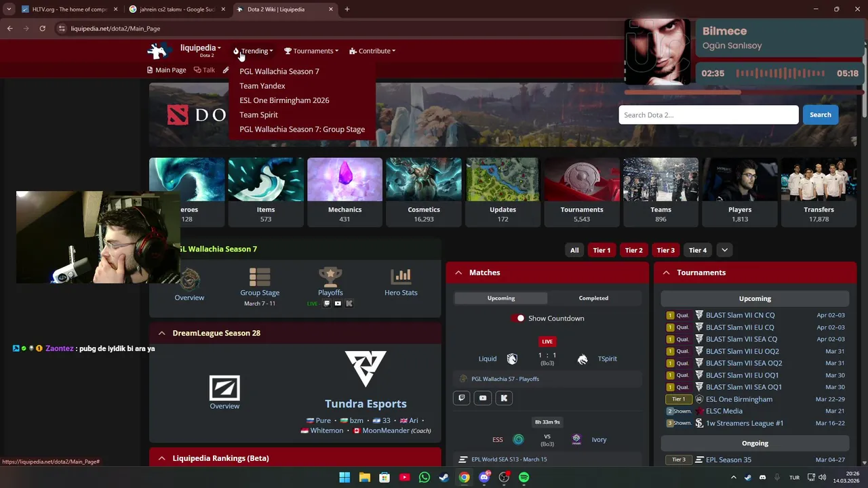Viewport: 868px width, 488px height.
Task: Collapse the Tournaments panel
Action: click(x=666, y=272)
